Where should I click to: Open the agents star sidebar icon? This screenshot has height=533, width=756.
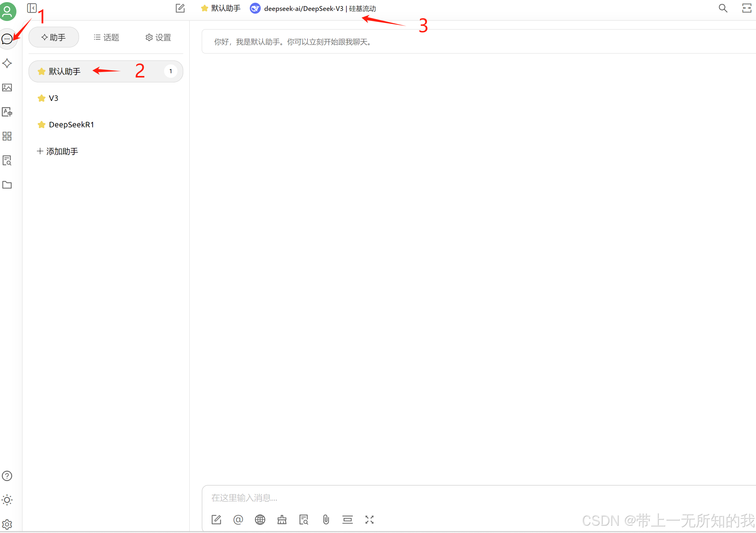click(x=7, y=63)
